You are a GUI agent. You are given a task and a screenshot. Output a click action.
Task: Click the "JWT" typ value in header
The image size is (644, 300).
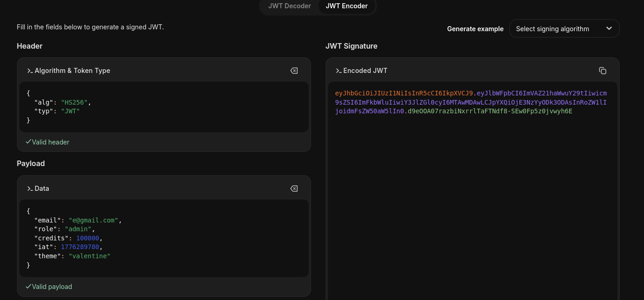[x=70, y=111]
